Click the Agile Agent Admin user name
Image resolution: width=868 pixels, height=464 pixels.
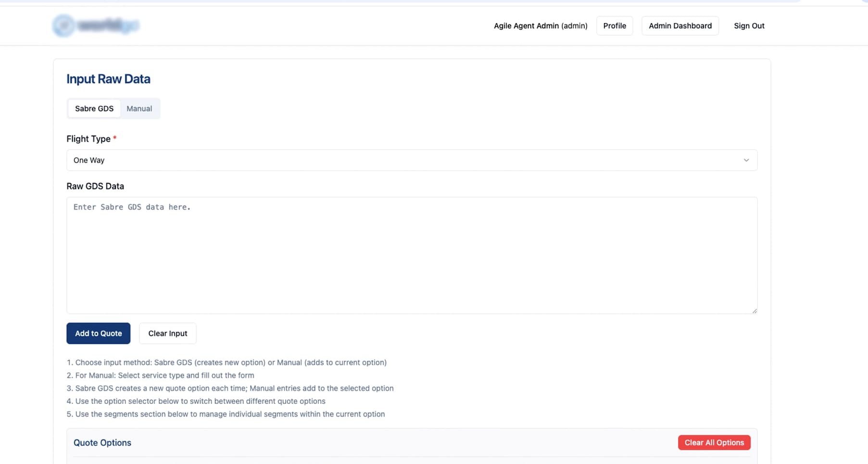tap(540, 26)
